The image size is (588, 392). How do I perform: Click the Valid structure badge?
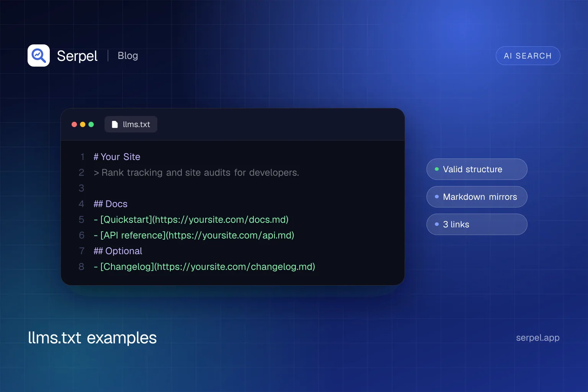point(477,169)
